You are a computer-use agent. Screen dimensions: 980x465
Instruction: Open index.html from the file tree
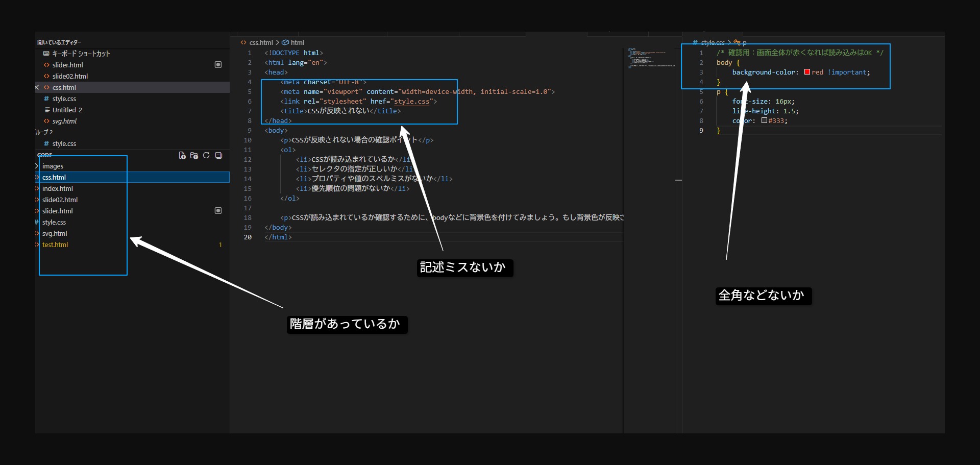(x=57, y=189)
